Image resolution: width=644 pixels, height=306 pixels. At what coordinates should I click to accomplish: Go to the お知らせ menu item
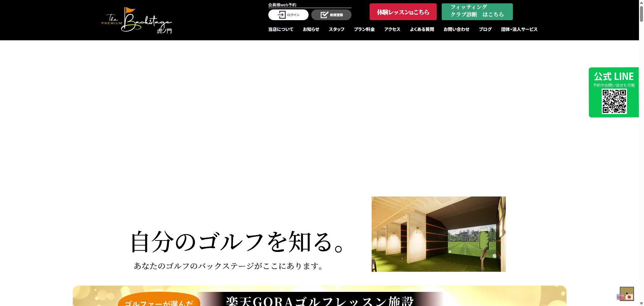point(311,30)
